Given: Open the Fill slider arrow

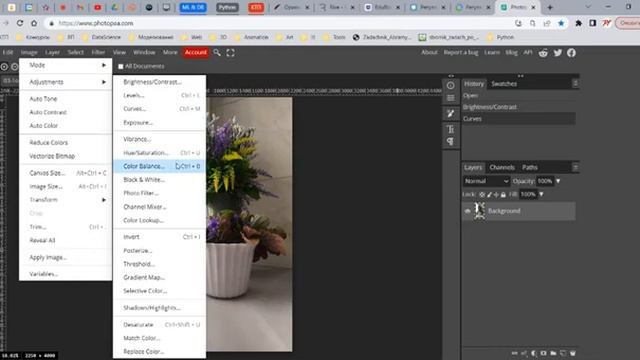Looking at the screenshot, I should (x=541, y=194).
